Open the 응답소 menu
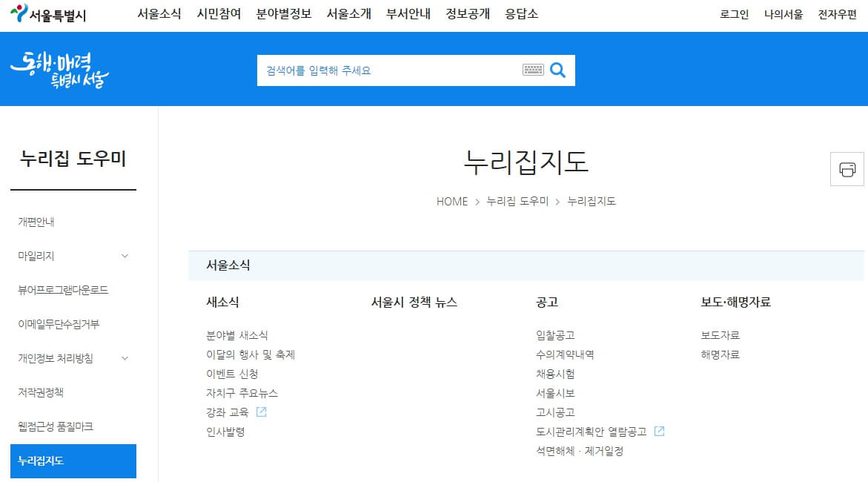The height and width of the screenshot is (482, 868). 521,13
